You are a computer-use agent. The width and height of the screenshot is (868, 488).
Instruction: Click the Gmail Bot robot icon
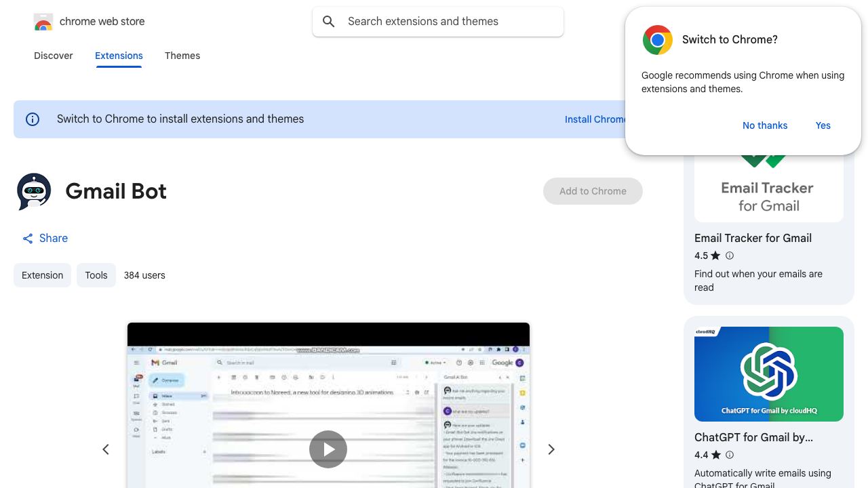pyautogui.click(x=34, y=191)
